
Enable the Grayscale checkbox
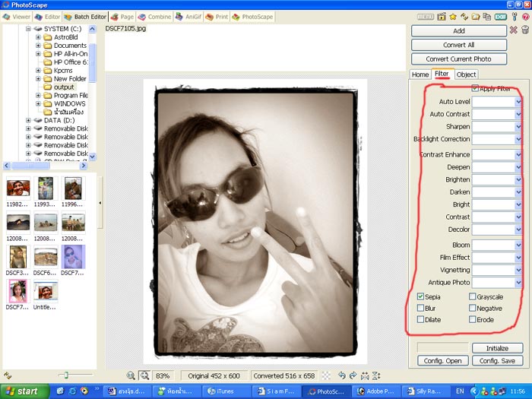(472, 296)
